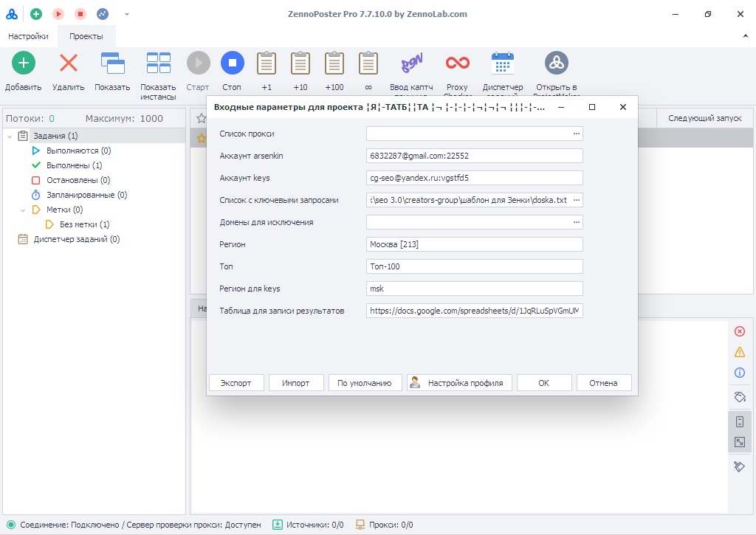Switch to the Проекты tab
Image resolution: width=756 pixels, height=535 pixels.
pyautogui.click(x=86, y=36)
